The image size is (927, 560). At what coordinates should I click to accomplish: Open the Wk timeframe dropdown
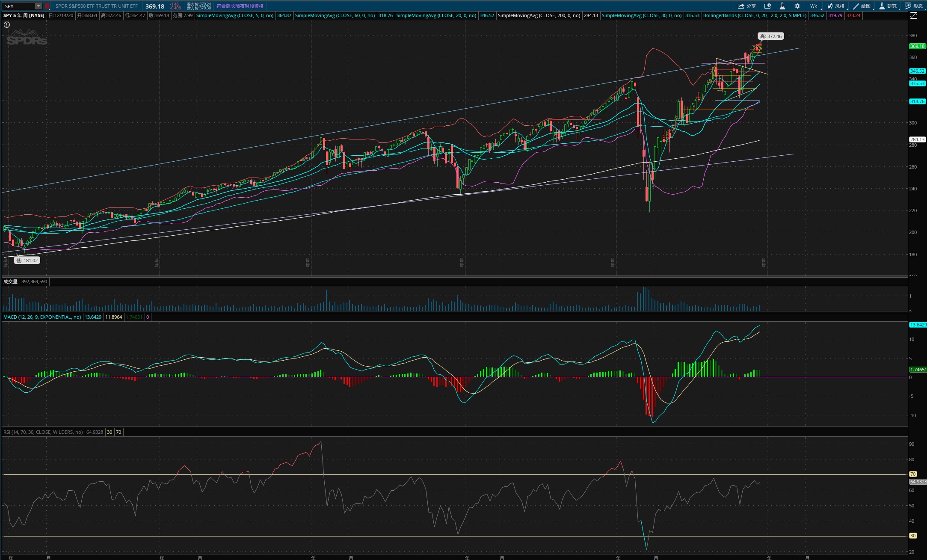click(x=814, y=6)
